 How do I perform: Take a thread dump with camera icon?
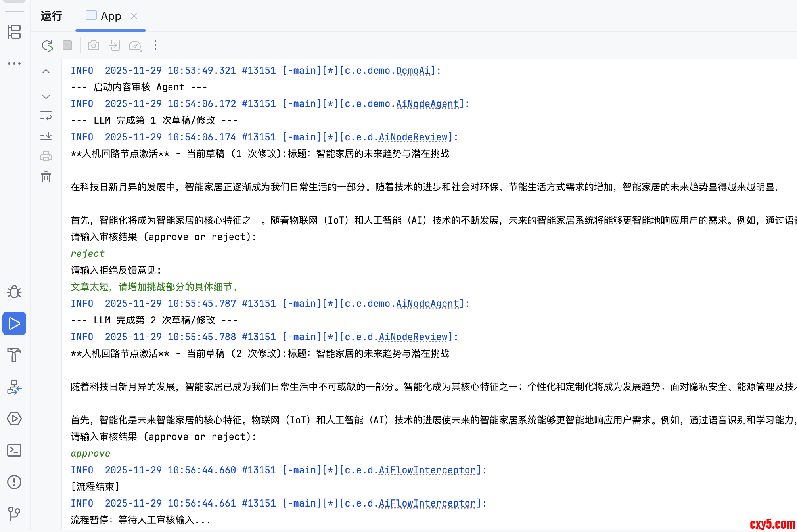click(x=94, y=46)
